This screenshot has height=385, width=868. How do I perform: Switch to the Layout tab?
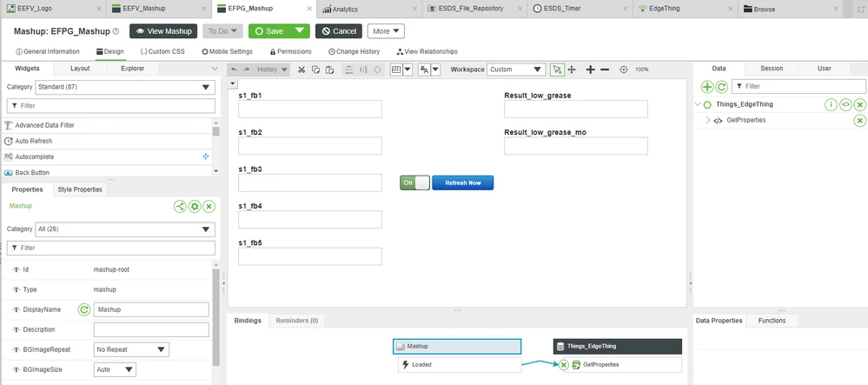tap(80, 69)
